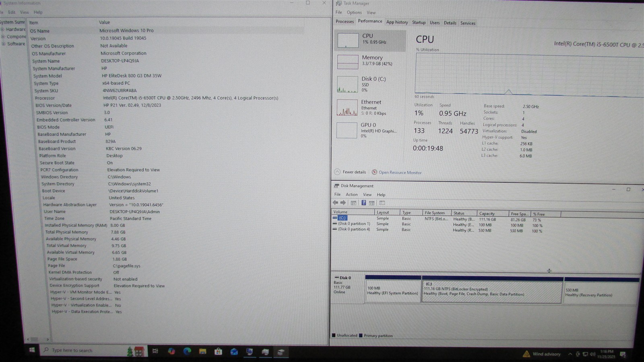Open File Explorer from the taskbar
The height and width of the screenshot is (362, 644).
point(202,352)
